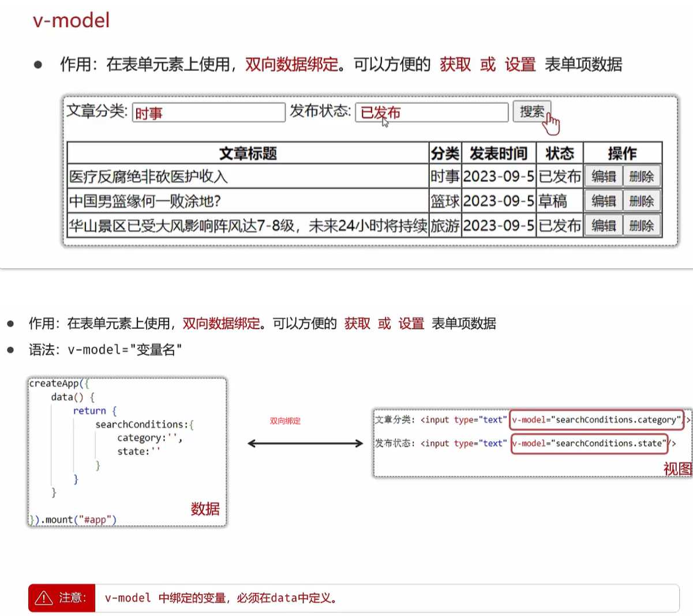Click 编辑 for the 华山景区 article row
The height and width of the screenshot is (616, 693).
(x=604, y=226)
